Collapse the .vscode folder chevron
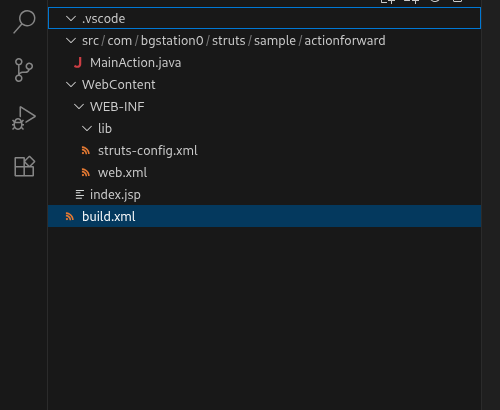This screenshot has width=500, height=410. pos(71,19)
